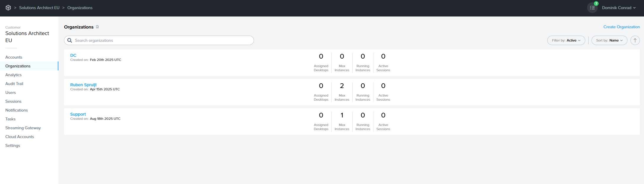Focus the Search organizations field
The image size is (644, 184).
(162, 40)
